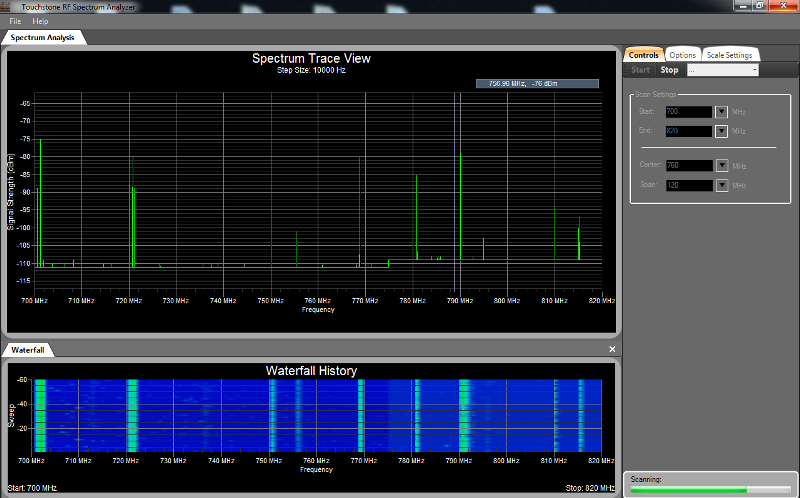
Task: Expand the Start frequency dropdown arrow
Action: [721, 112]
